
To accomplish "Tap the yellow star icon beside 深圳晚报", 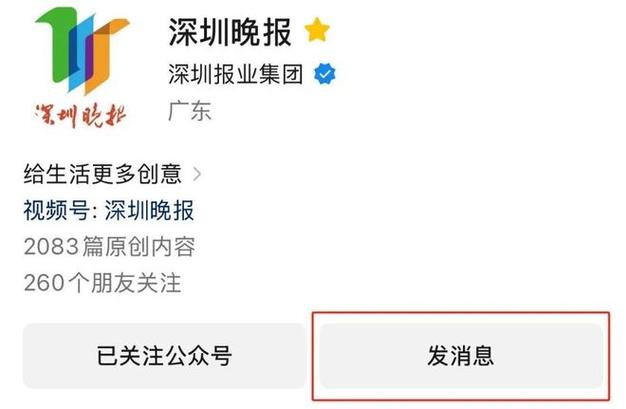I will click(317, 30).
